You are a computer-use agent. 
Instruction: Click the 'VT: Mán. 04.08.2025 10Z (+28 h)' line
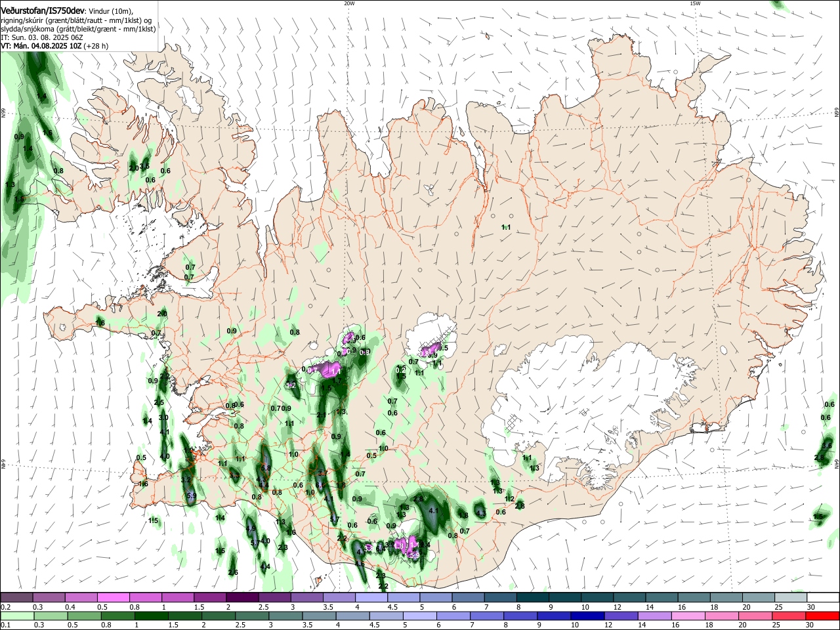54,47
